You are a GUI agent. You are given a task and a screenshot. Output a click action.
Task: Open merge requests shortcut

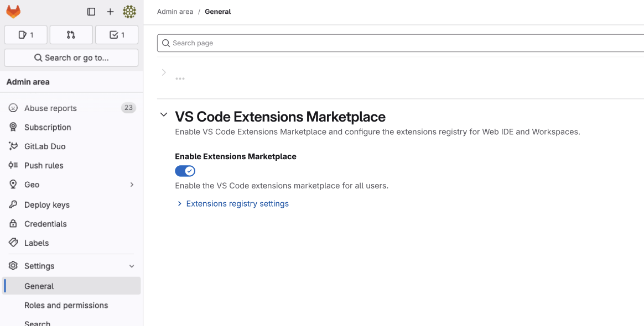(x=71, y=35)
